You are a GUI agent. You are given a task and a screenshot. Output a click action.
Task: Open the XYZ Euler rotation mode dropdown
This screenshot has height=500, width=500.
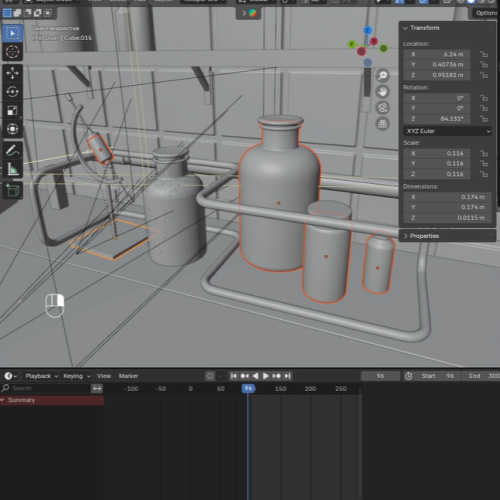pyautogui.click(x=448, y=131)
